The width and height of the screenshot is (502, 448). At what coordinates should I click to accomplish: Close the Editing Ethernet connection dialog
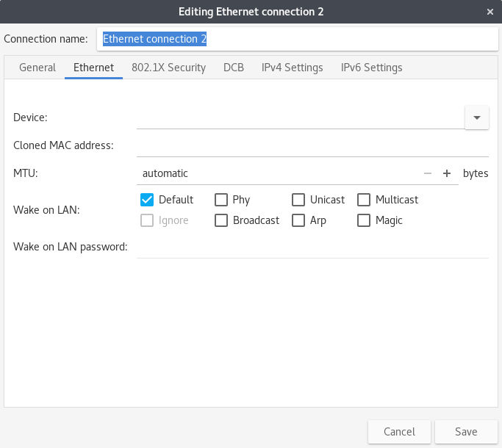(490, 12)
